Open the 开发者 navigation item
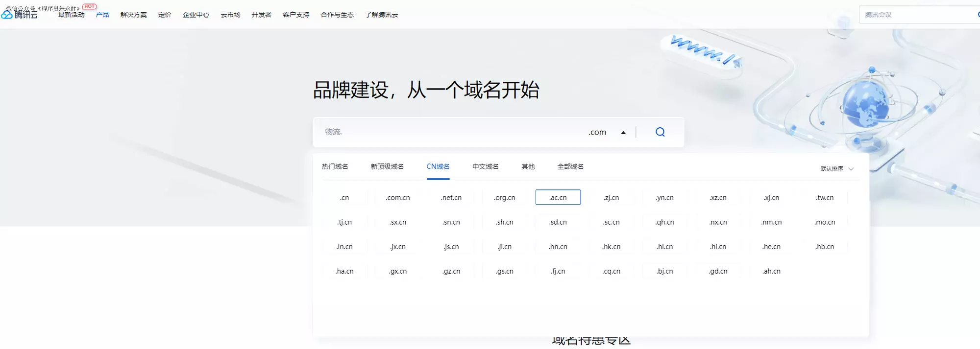The height and width of the screenshot is (349, 980). [261, 15]
